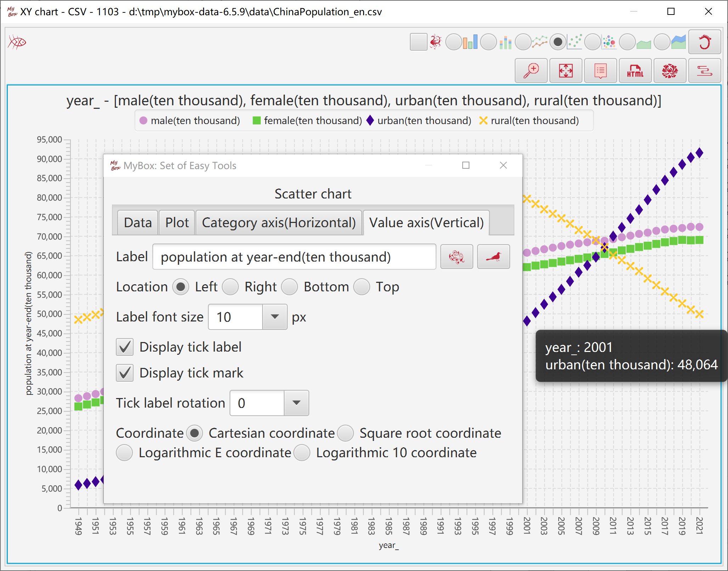
Task: Click the red refresh chart button
Action: [x=704, y=42]
